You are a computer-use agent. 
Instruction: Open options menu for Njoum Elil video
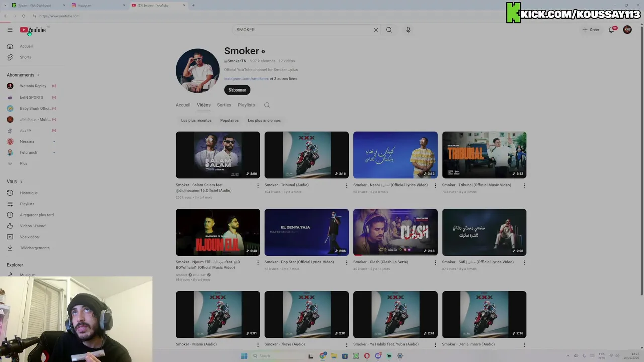pos(258,262)
